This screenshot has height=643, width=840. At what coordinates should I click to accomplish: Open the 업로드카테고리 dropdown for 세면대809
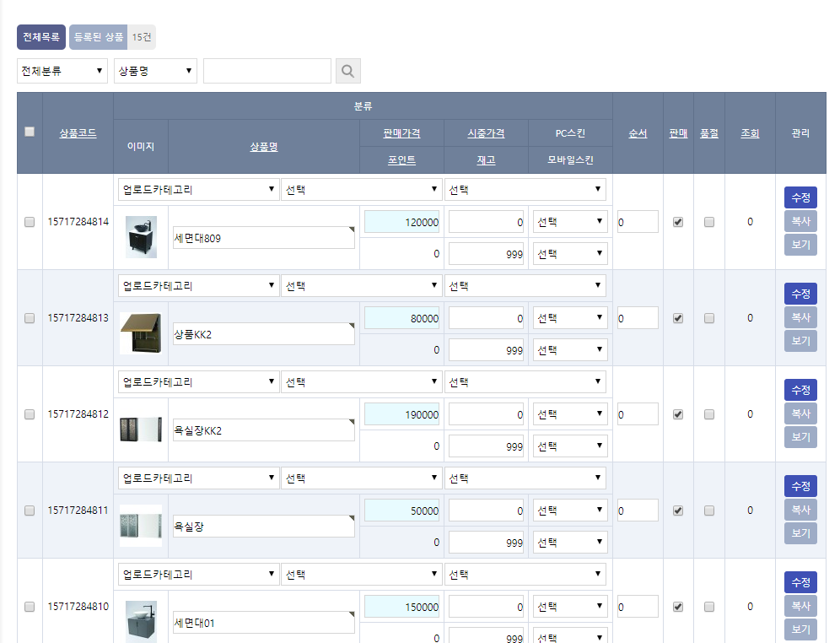tap(197, 189)
